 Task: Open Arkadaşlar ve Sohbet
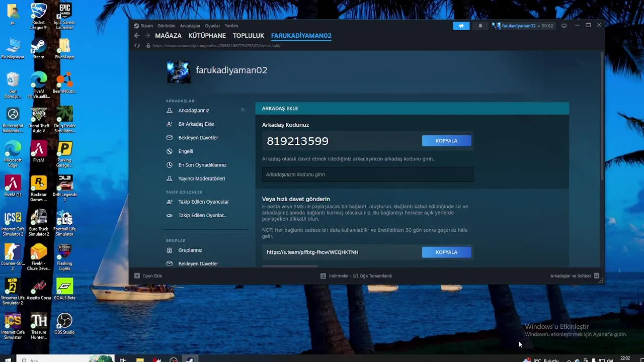coord(575,276)
